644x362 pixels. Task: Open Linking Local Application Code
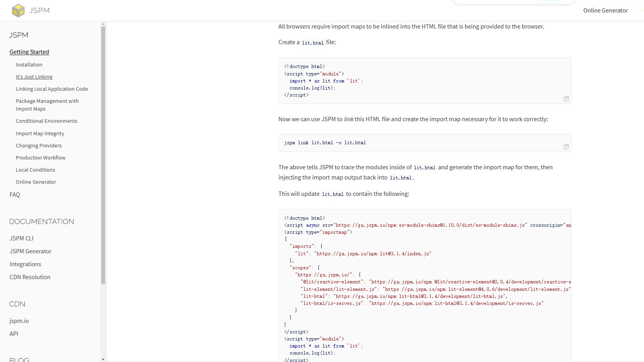pos(52,89)
